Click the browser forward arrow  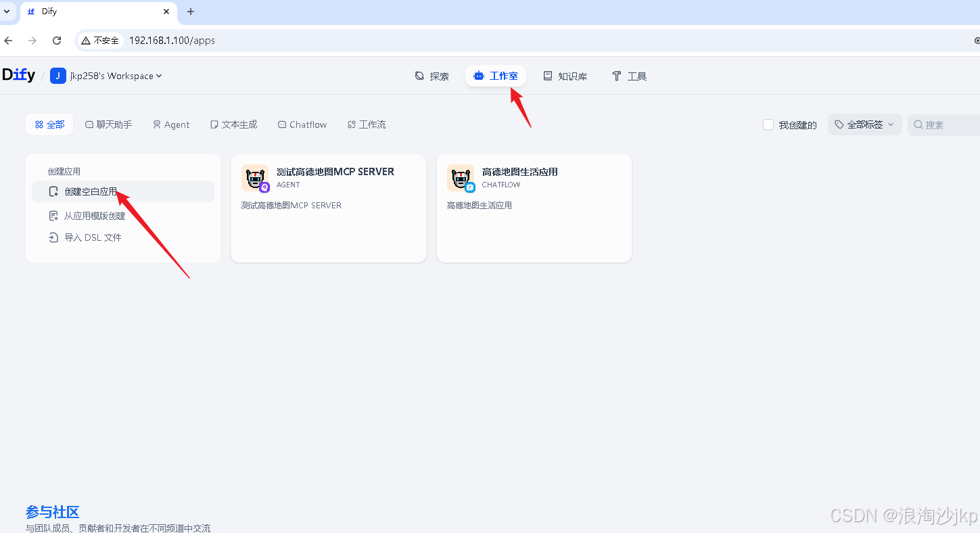tap(32, 41)
